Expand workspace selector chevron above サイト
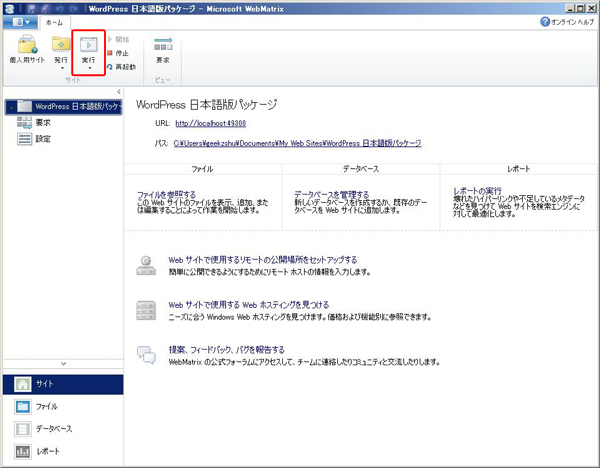This screenshot has height=468, width=600. click(64, 364)
